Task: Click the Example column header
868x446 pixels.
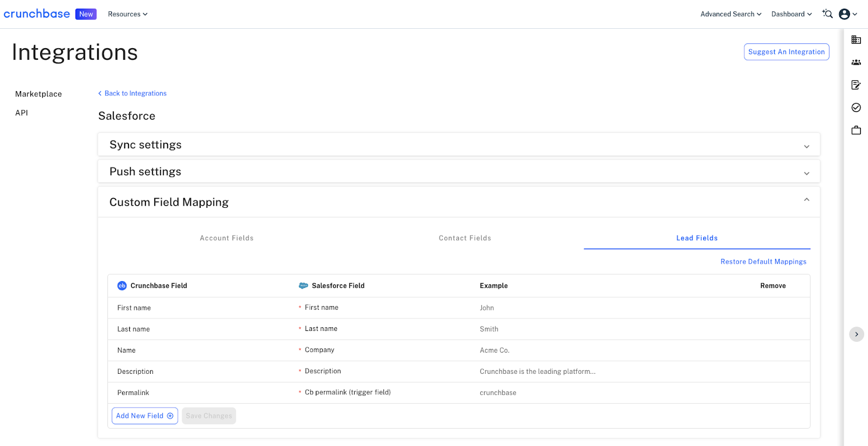Action: (494, 285)
